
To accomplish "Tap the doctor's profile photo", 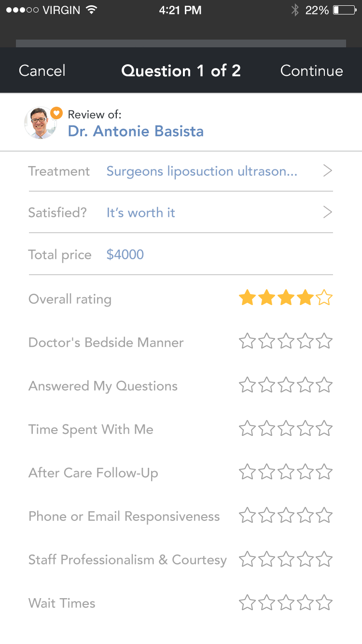I will [40, 124].
